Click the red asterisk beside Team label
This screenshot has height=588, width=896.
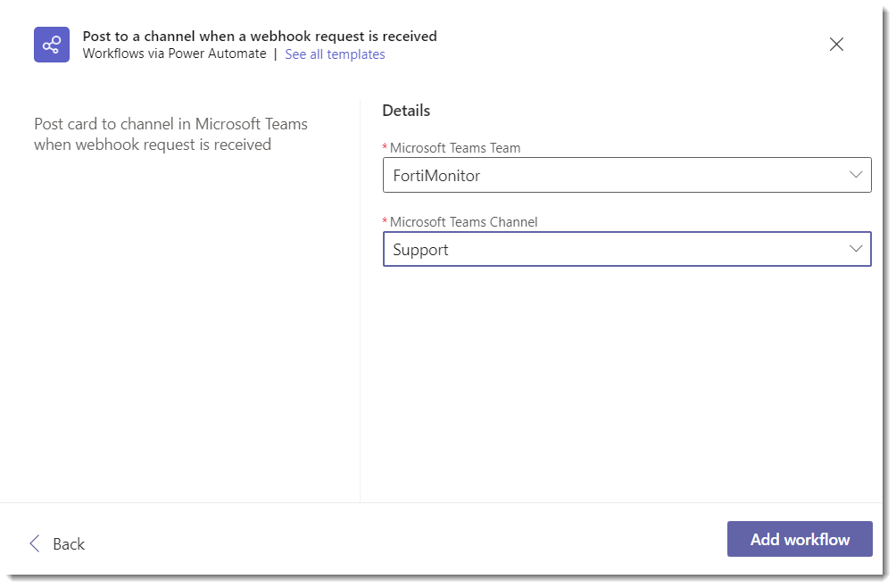[385, 148]
